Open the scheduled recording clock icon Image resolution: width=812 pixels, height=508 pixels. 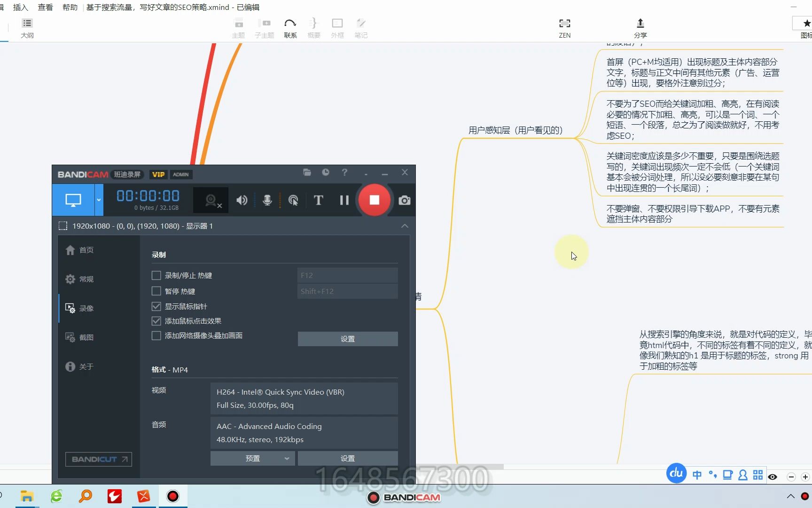pyautogui.click(x=326, y=173)
